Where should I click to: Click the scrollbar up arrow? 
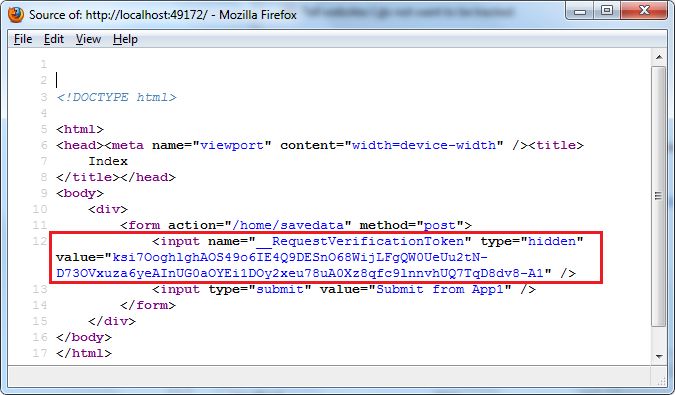[x=659, y=57]
